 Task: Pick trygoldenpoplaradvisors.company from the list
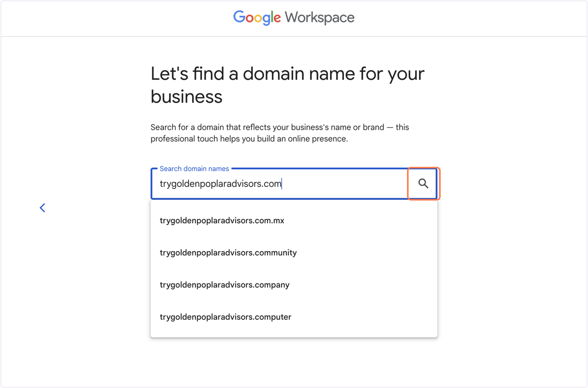[294, 285]
